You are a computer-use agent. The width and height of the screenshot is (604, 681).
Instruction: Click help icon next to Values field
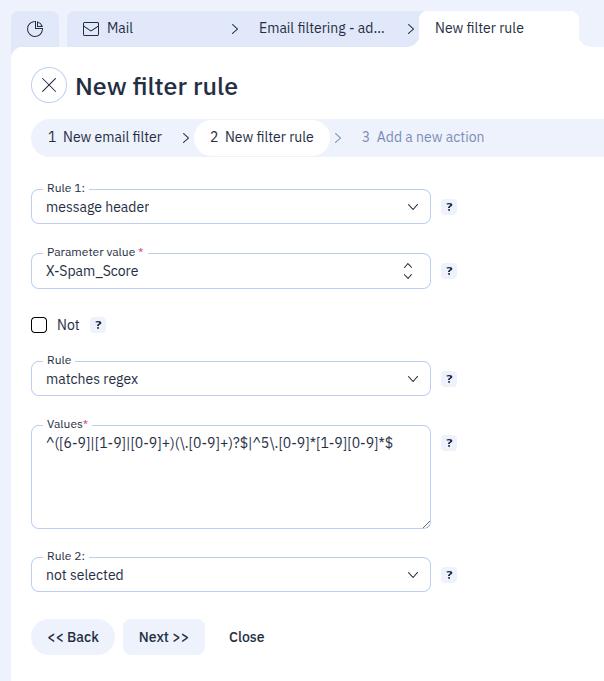(x=449, y=443)
